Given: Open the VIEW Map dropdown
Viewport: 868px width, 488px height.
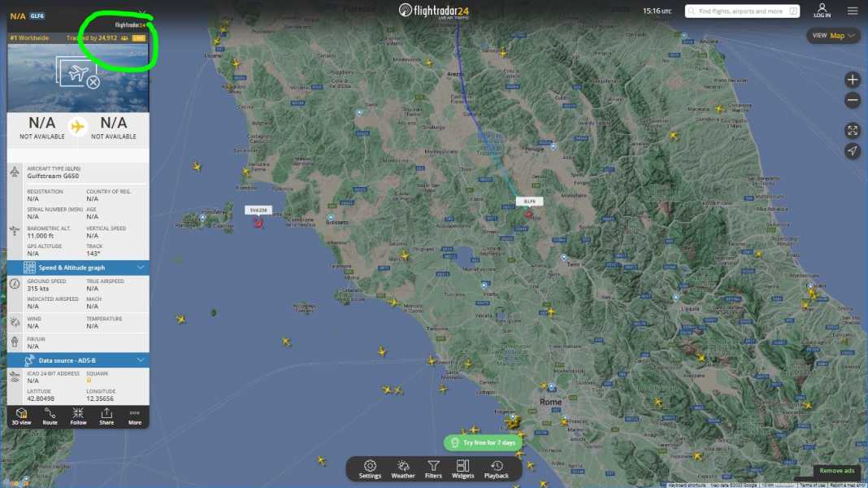Looking at the screenshot, I should click(x=834, y=36).
